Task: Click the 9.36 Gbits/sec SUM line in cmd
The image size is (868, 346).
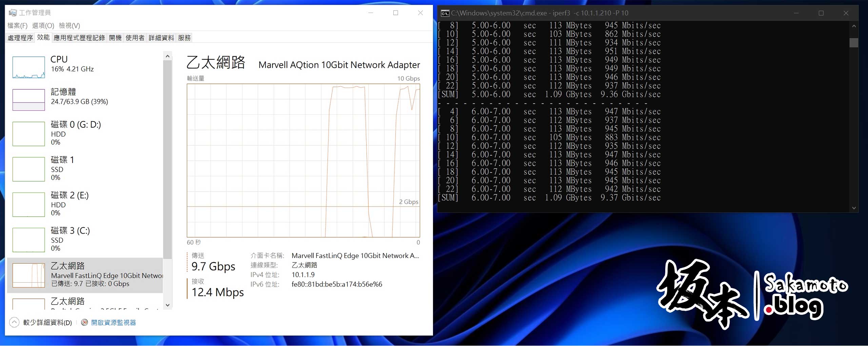Action: click(549, 94)
